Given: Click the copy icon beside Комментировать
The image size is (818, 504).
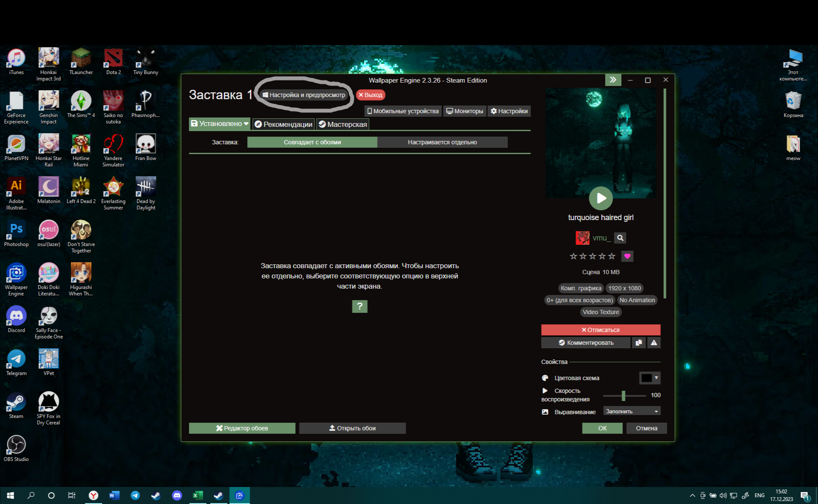Looking at the screenshot, I should pos(639,343).
